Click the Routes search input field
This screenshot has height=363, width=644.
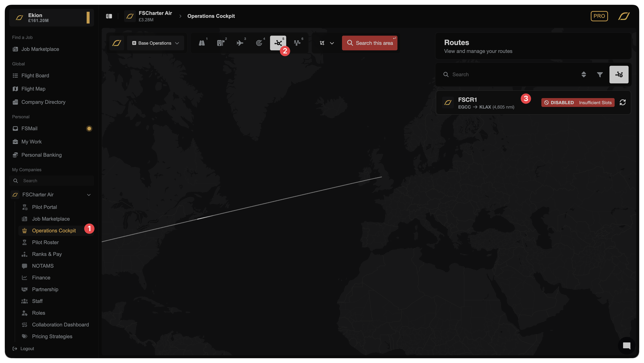(x=513, y=75)
